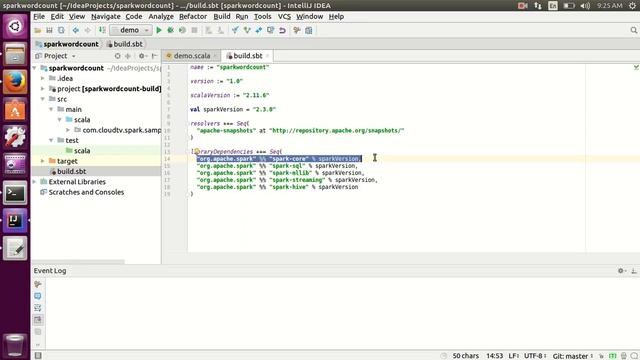Open the VCS menu
Image resolution: width=640 pixels, height=360 pixels.
pos(284,17)
